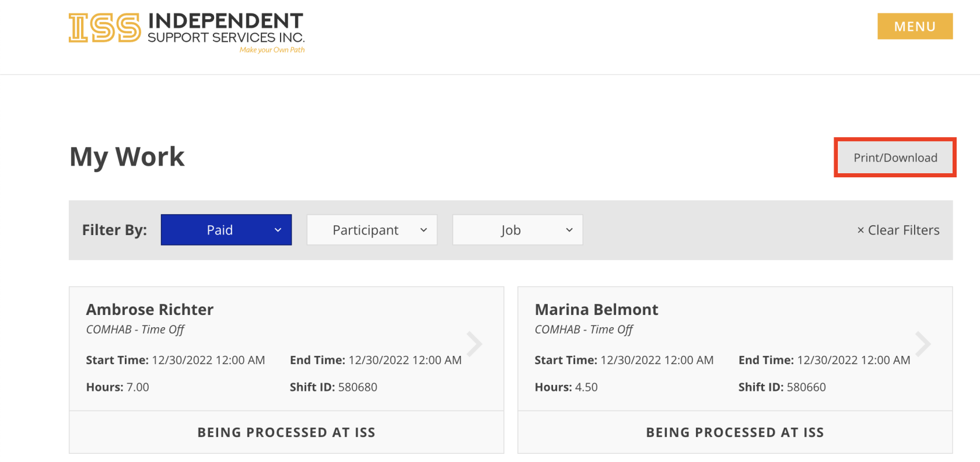
Task: Select the Marina Belmont name heading
Action: (x=596, y=309)
